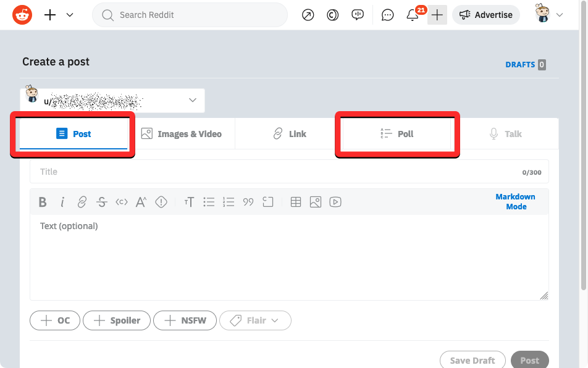This screenshot has width=588, height=368.
Task: Click the Reddit logo home icon
Action: point(22,15)
